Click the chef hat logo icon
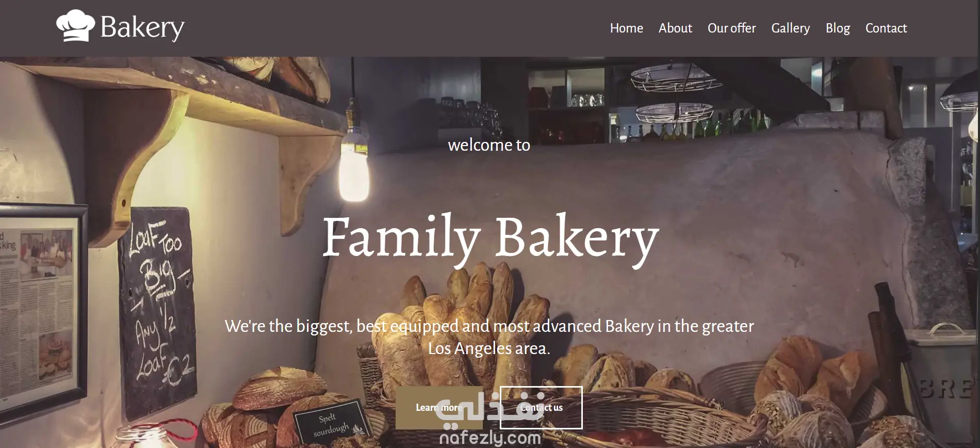980x448 pixels. click(x=75, y=26)
